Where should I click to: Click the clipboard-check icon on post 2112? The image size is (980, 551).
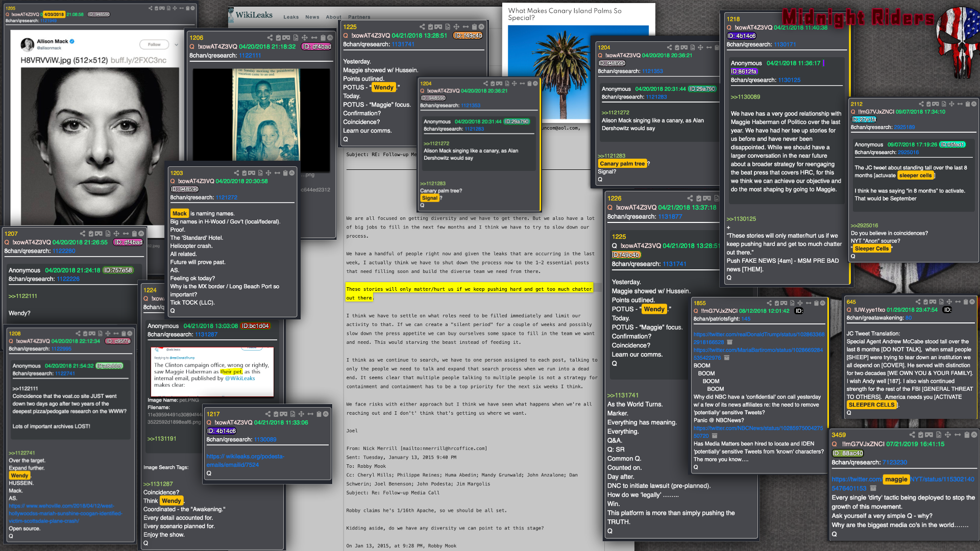click(929, 104)
